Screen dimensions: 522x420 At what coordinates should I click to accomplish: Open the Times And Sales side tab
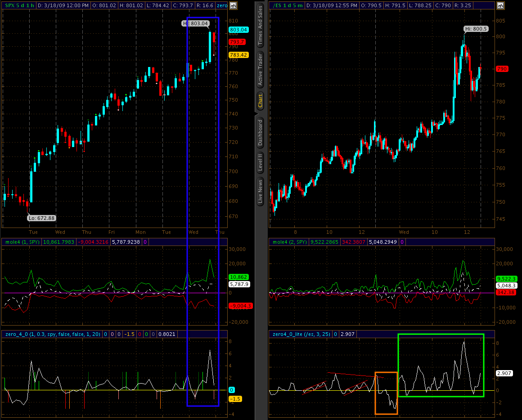click(260, 26)
